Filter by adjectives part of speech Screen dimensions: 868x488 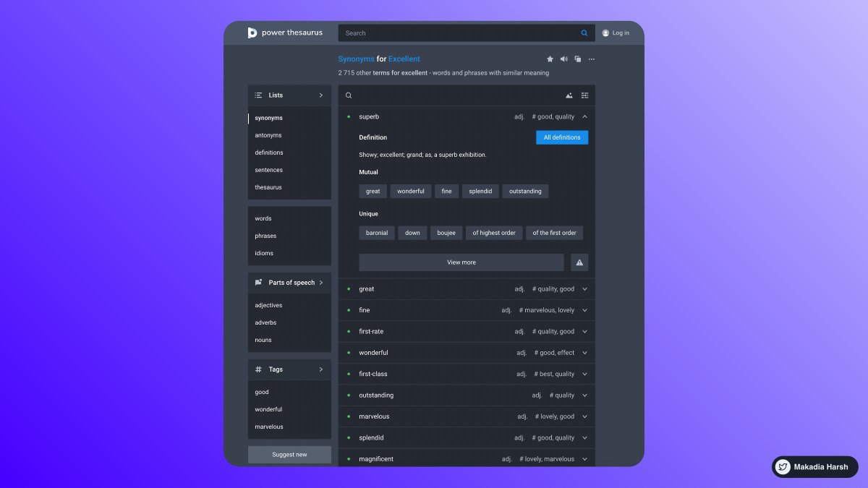(268, 305)
